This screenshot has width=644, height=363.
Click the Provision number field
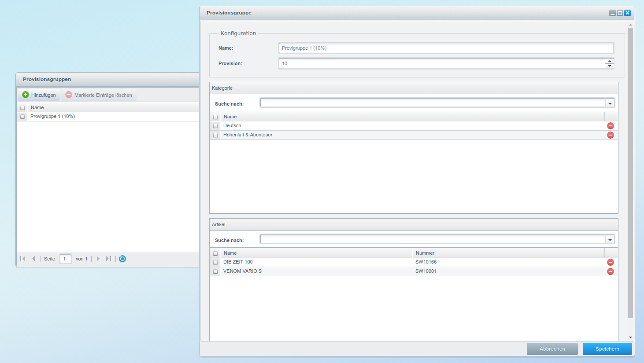click(x=442, y=63)
